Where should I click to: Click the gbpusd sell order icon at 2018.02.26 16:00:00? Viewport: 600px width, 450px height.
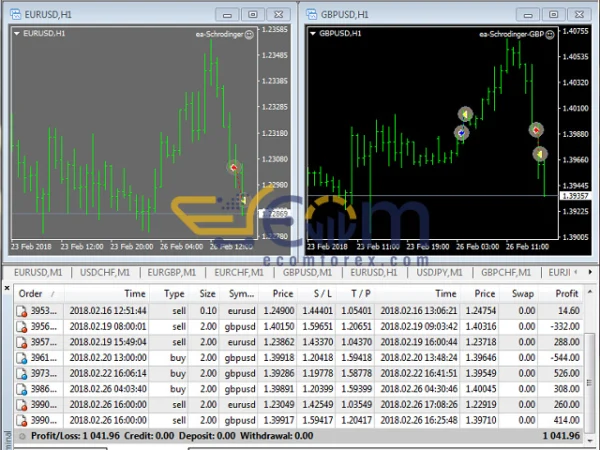[x=22, y=421]
